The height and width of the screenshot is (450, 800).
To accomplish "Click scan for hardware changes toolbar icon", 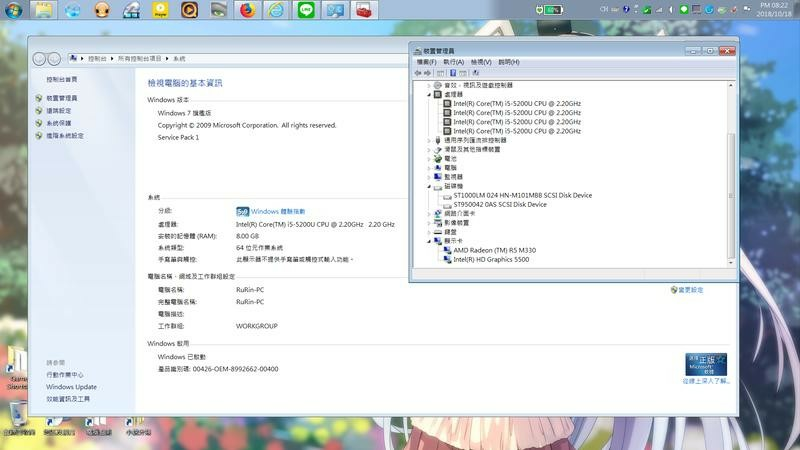I will pyautogui.click(x=476, y=73).
